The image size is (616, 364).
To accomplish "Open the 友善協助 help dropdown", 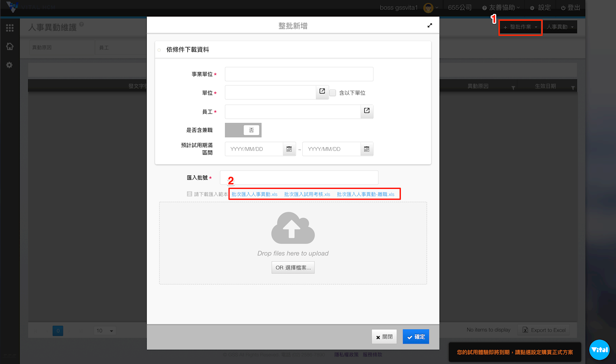I will tap(501, 8).
